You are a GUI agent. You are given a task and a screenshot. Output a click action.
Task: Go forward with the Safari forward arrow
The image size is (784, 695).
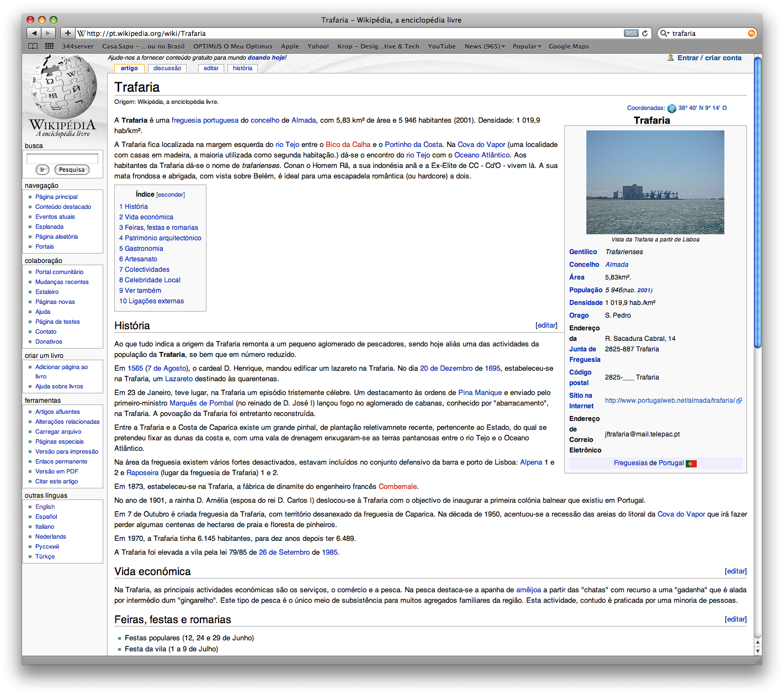(x=49, y=33)
